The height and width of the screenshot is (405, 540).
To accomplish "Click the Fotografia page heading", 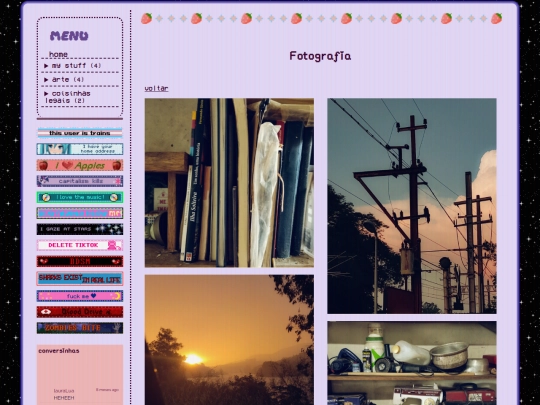I will [320, 56].
